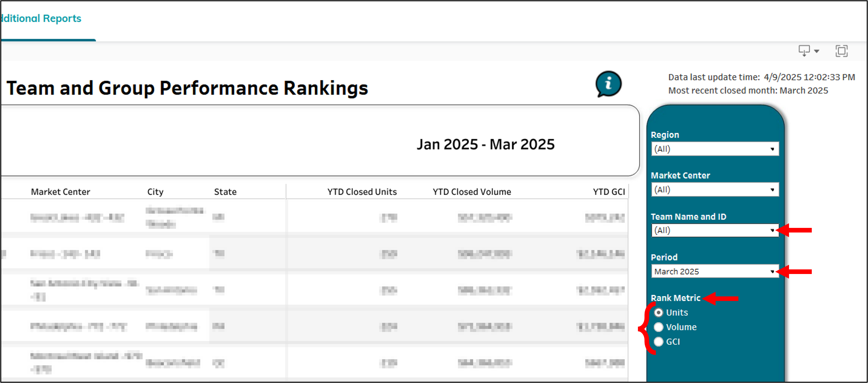Click the teal info speech-bubble icon
Viewport: 868px width, 383px height.
pos(608,85)
